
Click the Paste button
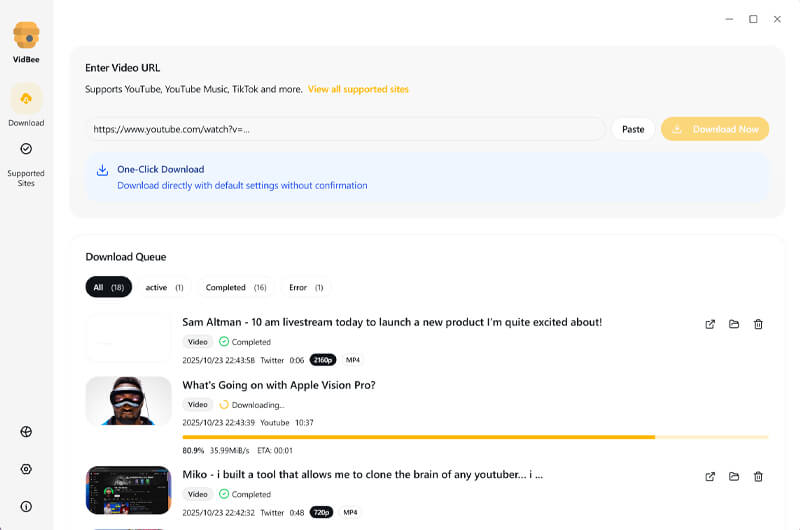tap(633, 130)
